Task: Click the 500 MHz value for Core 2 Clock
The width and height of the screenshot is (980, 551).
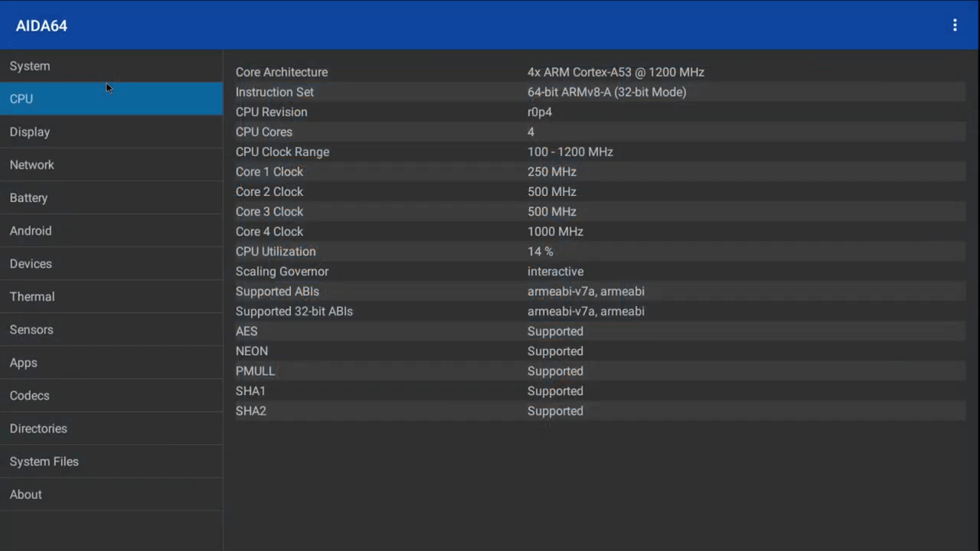Action: (552, 191)
